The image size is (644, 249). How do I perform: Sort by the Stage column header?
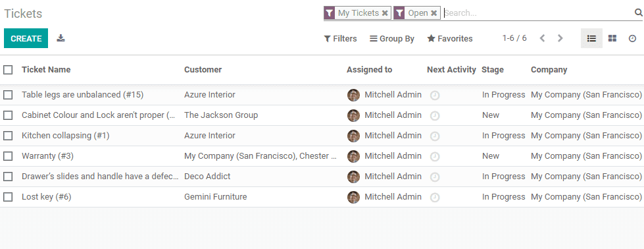pos(493,70)
